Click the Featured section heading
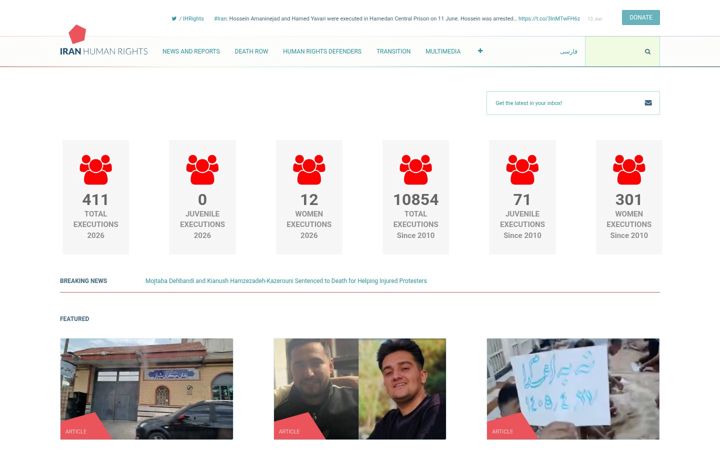720x450 pixels. (x=74, y=319)
